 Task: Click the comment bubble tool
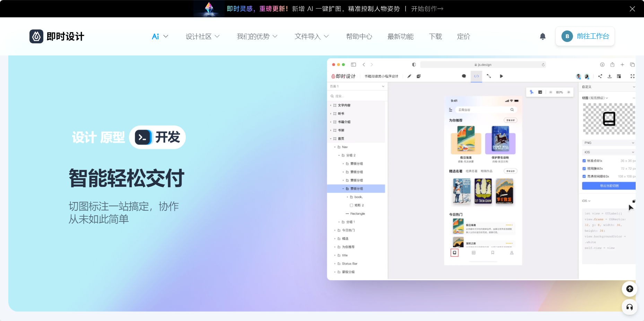tap(464, 76)
